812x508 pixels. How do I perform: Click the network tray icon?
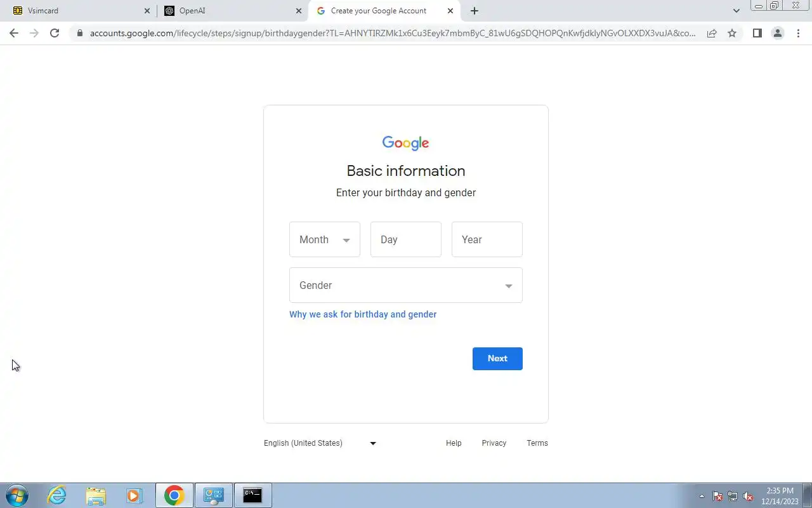click(x=733, y=496)
